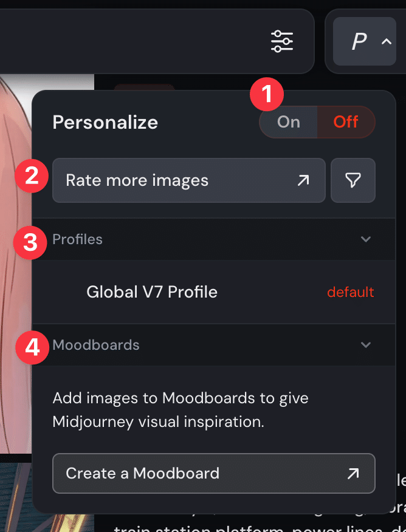Click the filter funnel icon button
The height and width of the screenshot is (532, 406).
coord(353,180)
